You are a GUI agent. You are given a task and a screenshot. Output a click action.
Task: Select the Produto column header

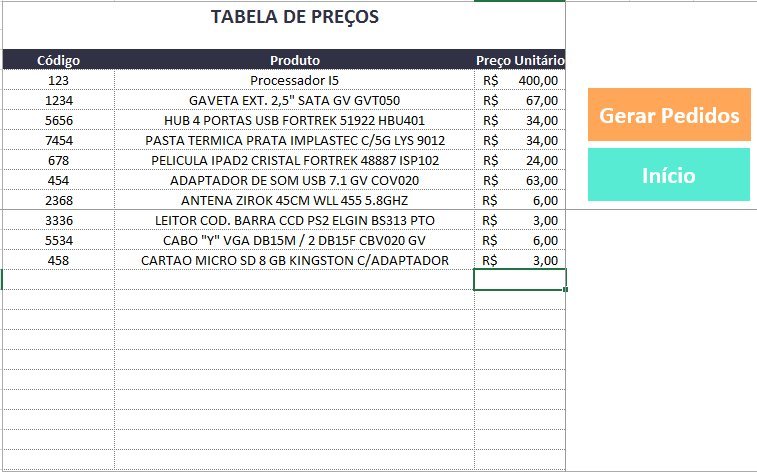point(294,60)
